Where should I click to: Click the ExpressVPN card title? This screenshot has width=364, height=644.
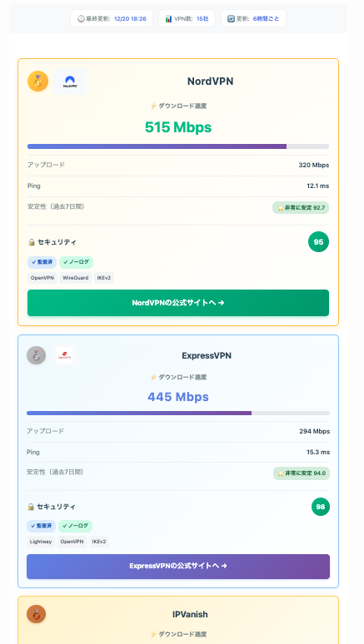(207, 355)
